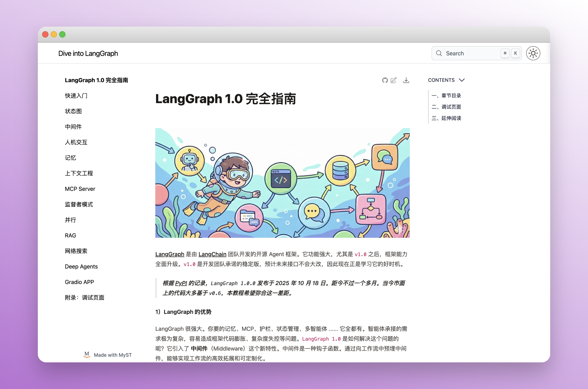The height and width of the screenshot is (389, 588).
Task: Close the window with red button
Action: coord(45,34)
